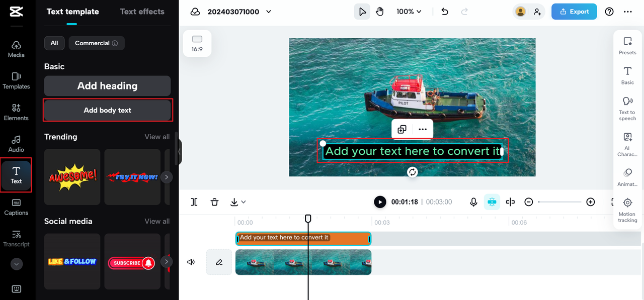
Task: Click the canvas text box
Action: 413,151
